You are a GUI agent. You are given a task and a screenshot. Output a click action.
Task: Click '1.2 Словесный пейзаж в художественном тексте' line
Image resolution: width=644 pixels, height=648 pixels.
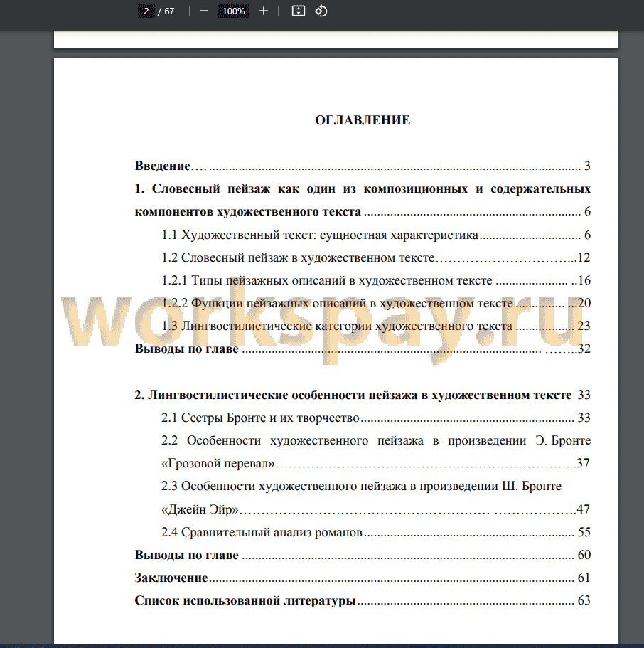pyautogui.click(x=376, y=257)
